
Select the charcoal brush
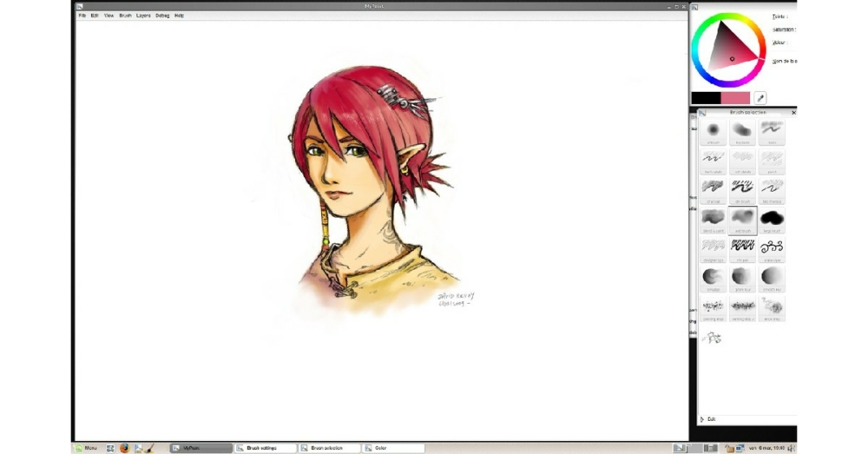click(x=713, y=191)
